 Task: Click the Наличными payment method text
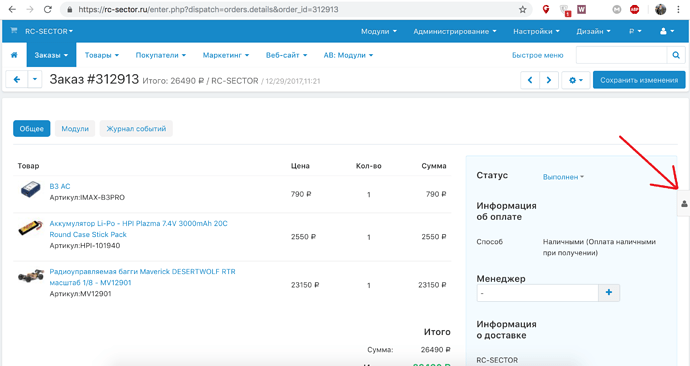pos(599,247)
